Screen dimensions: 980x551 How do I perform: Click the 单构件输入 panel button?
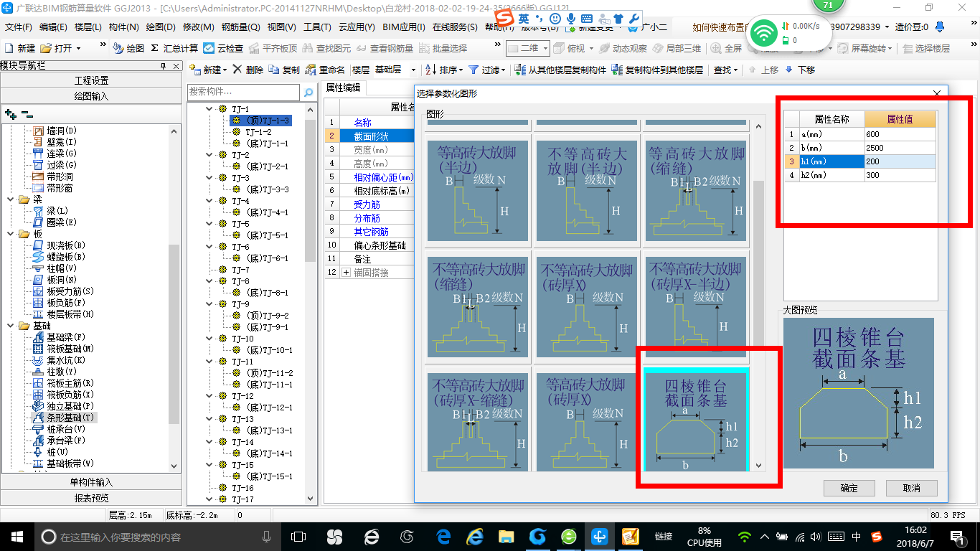tap(91, 482)
